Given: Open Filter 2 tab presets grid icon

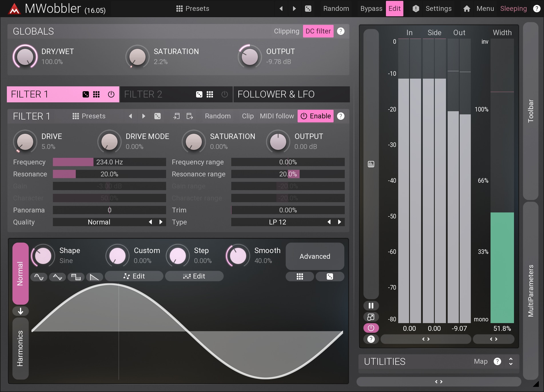Looking at the screenshot, I should click(x=210, y=94).
